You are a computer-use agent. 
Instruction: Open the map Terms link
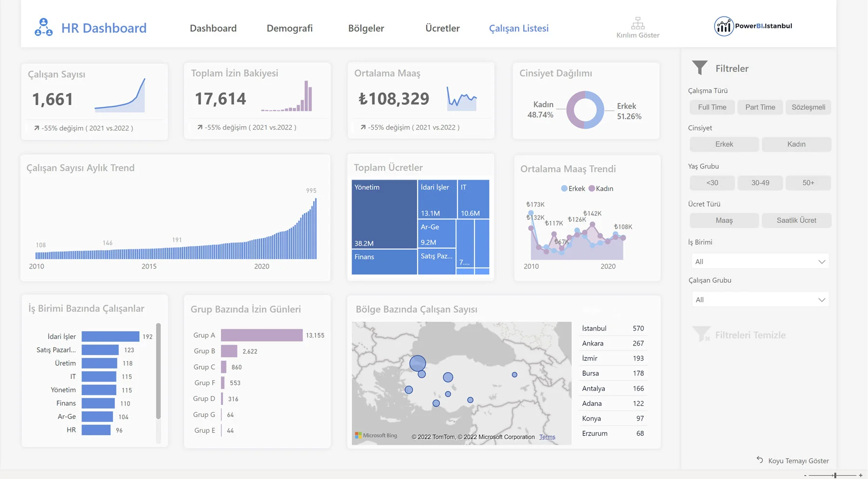click(x=547, y=437)
